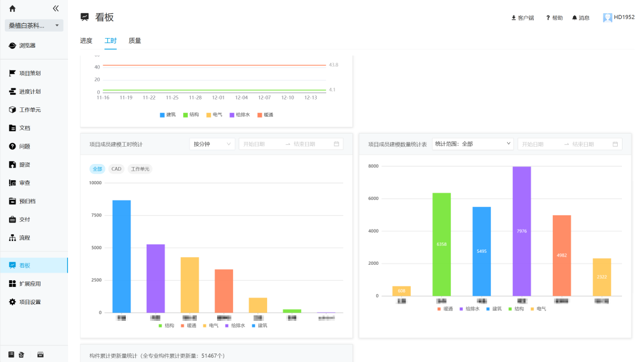644x362 pixels.
Task: Toggle 电气 legend in top line chart
Action: coord(215,115)
